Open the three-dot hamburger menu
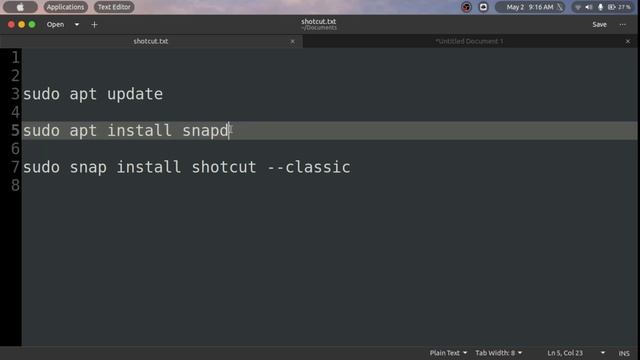 (x=622, y=24)
